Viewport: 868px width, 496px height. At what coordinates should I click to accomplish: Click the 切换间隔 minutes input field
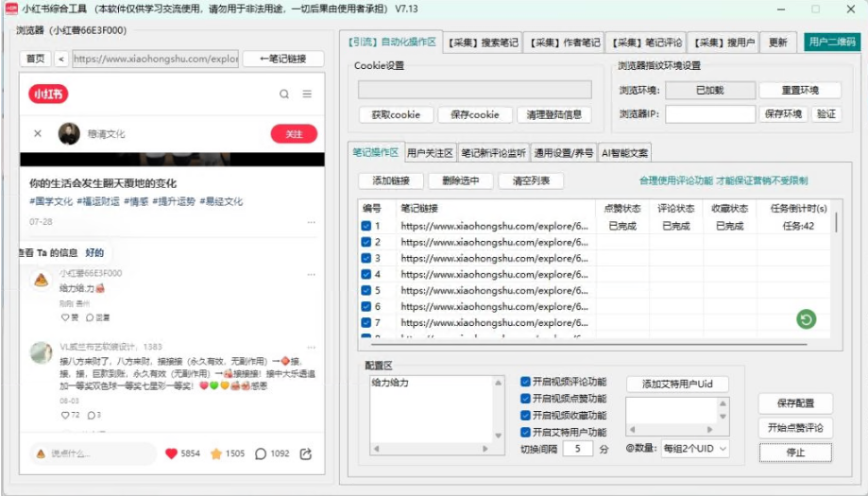tap(577, 449)
